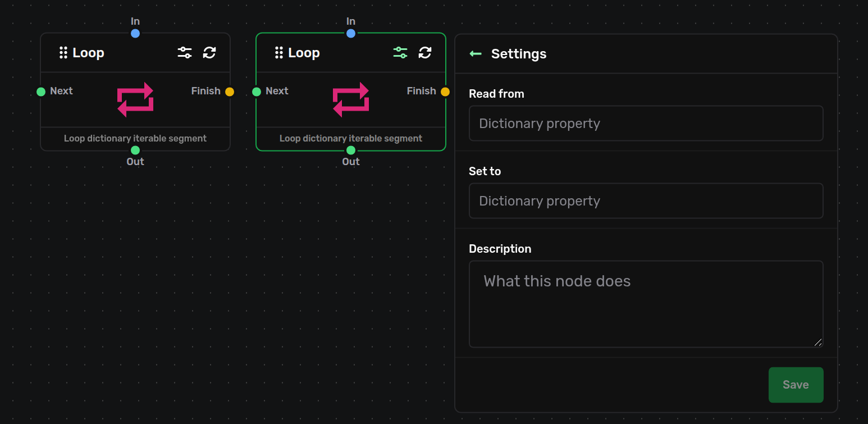Click left node's 'Loop dictionary iterable segment' text

[x=135, y=138]
